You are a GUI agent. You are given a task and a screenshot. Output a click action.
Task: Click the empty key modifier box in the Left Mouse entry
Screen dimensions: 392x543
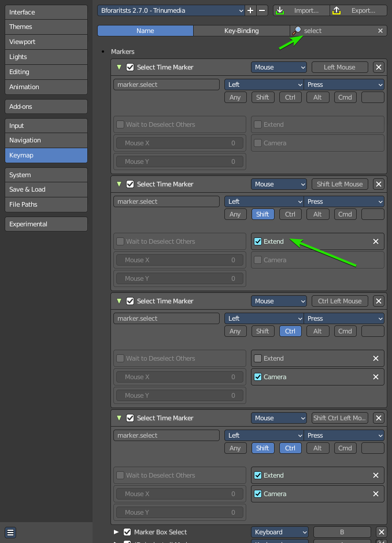(372, 97)
